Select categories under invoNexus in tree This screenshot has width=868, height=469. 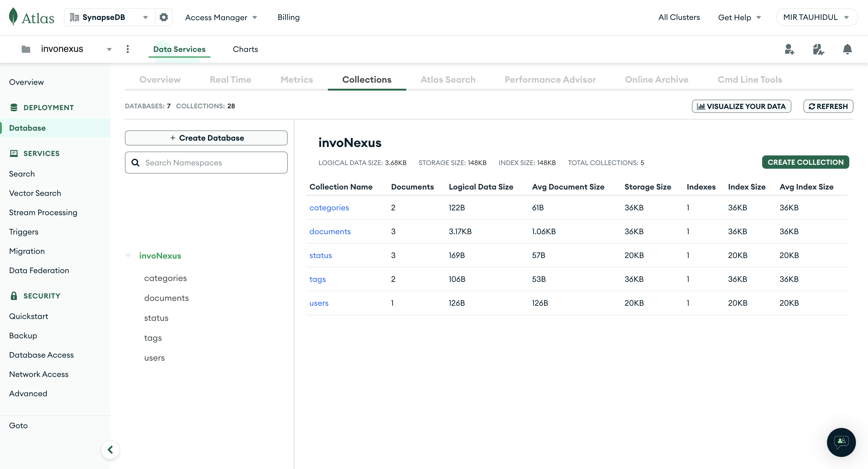166,278
